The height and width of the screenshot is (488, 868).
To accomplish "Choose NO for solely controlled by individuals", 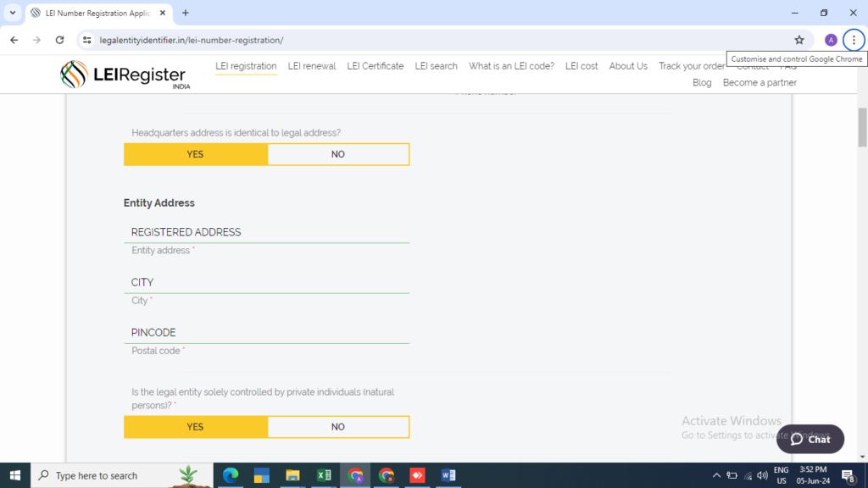I will (338, 427).
